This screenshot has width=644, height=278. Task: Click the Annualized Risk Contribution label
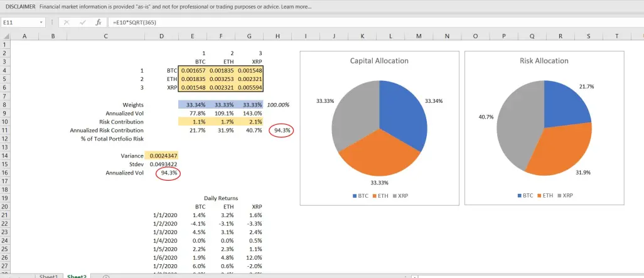coord(107,131)
